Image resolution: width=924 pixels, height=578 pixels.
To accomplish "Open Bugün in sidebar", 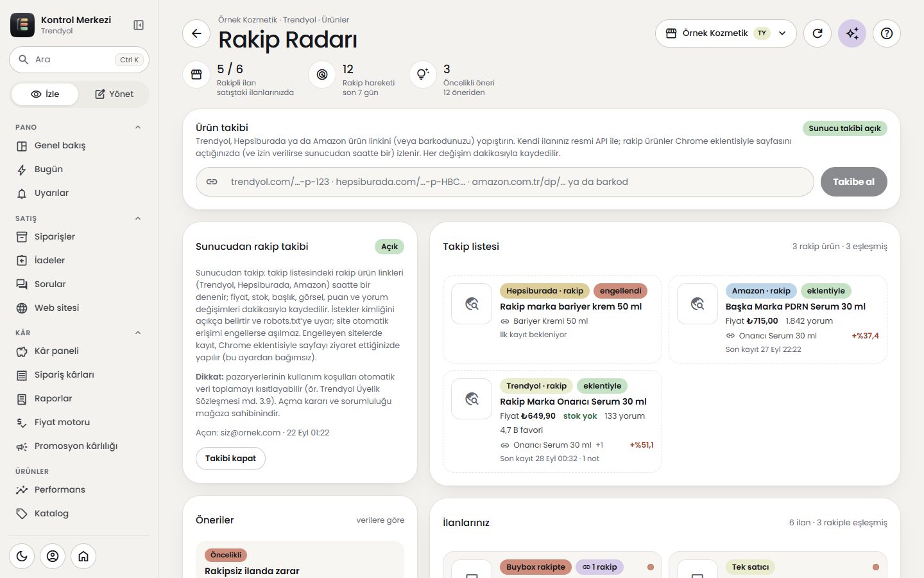I will pos(79,170).
